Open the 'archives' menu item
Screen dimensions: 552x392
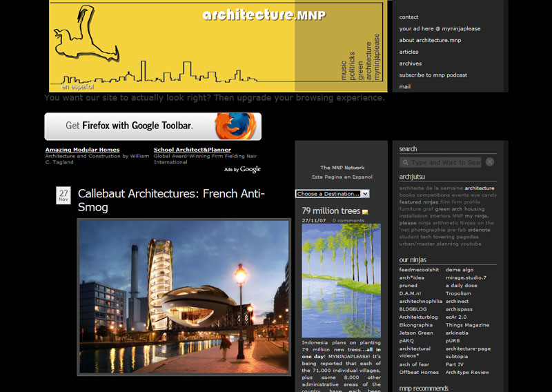410,63
